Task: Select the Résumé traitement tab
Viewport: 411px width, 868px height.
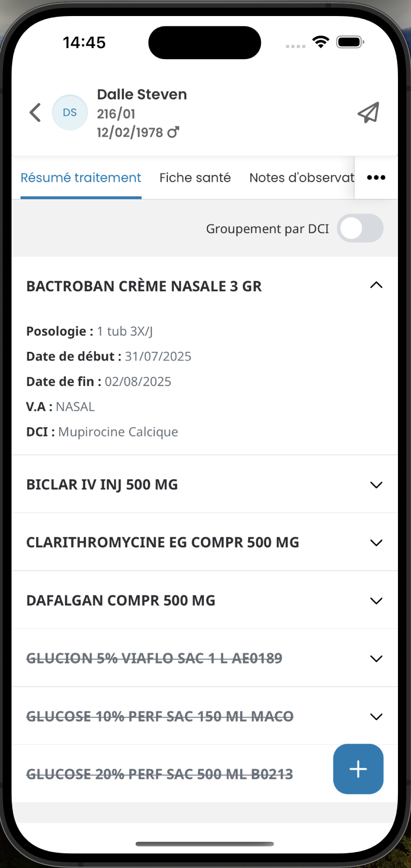Action: pos(81,177)
